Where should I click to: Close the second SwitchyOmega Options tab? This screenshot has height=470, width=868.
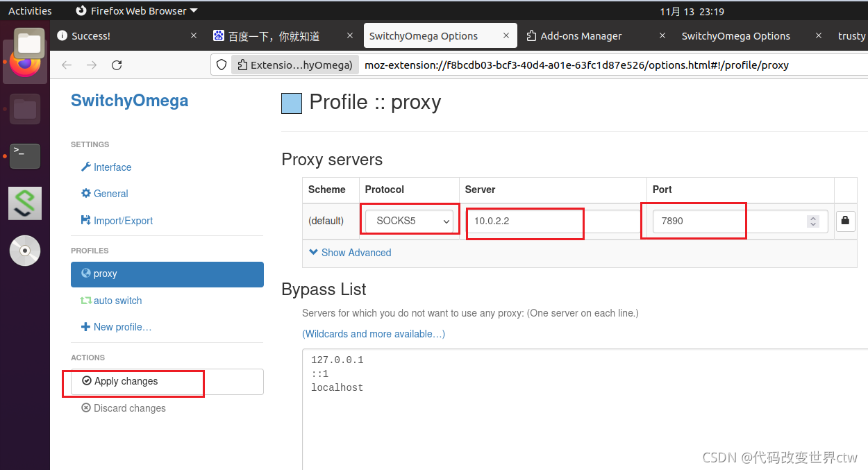pyautogui.click(x=819, y=35)
